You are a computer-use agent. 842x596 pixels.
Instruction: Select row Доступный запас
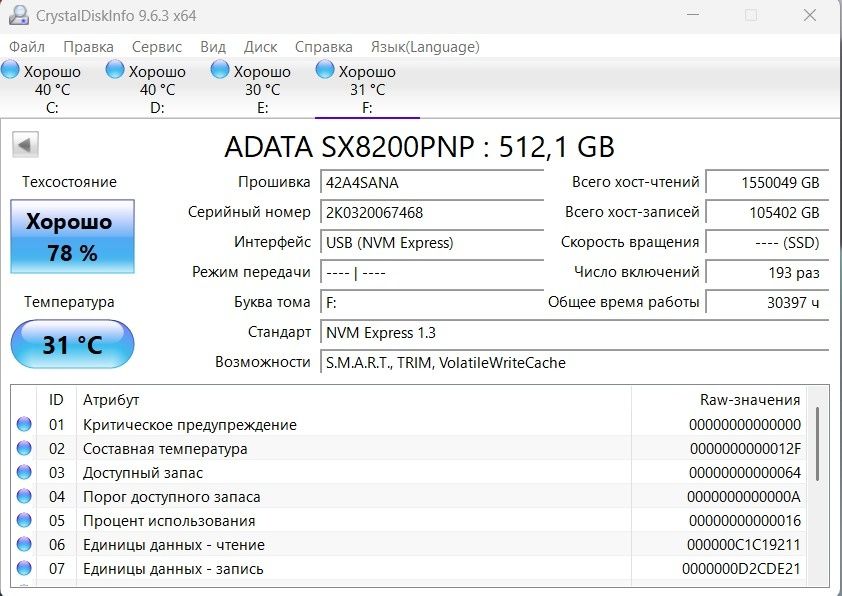pos(409,473)
